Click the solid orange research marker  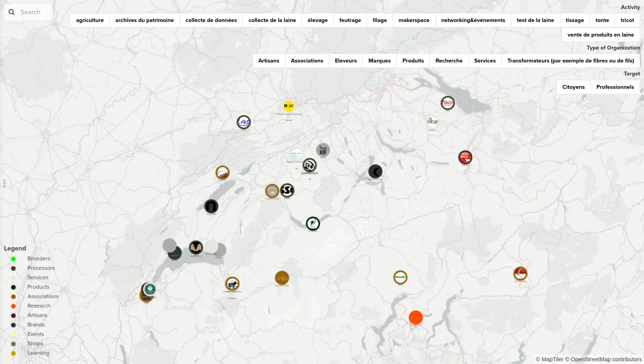click(416, 317)
